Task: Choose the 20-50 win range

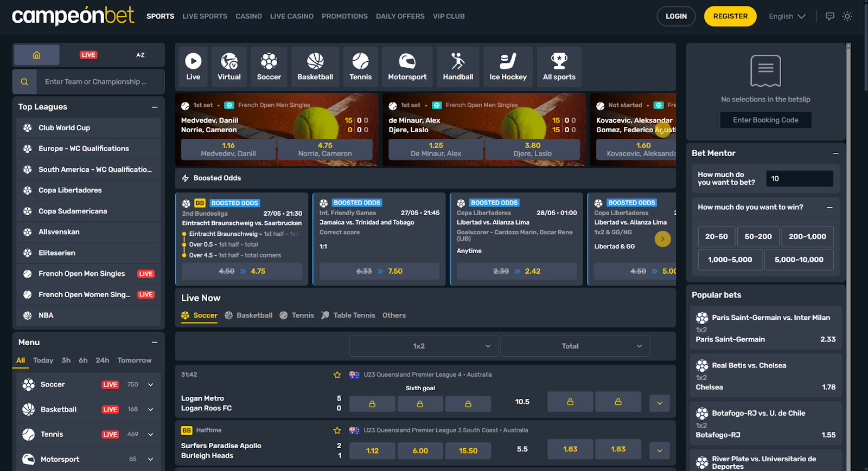Action: (716, 237)
